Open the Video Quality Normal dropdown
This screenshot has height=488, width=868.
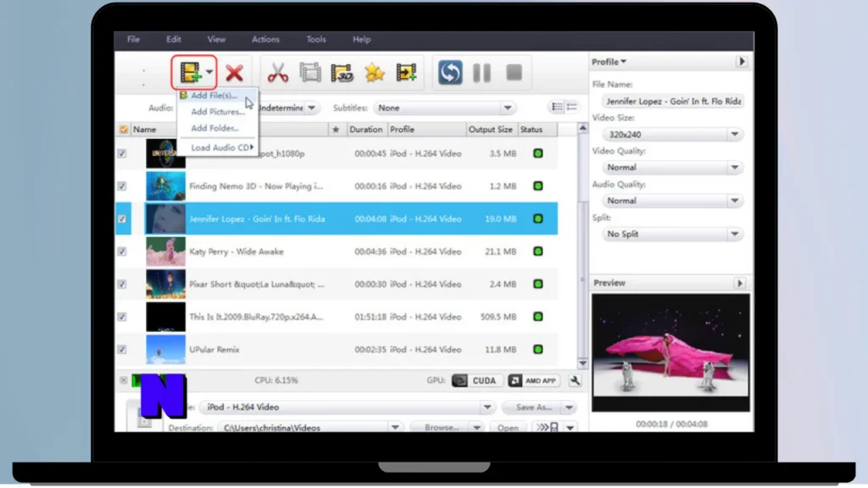pos(672,168)
